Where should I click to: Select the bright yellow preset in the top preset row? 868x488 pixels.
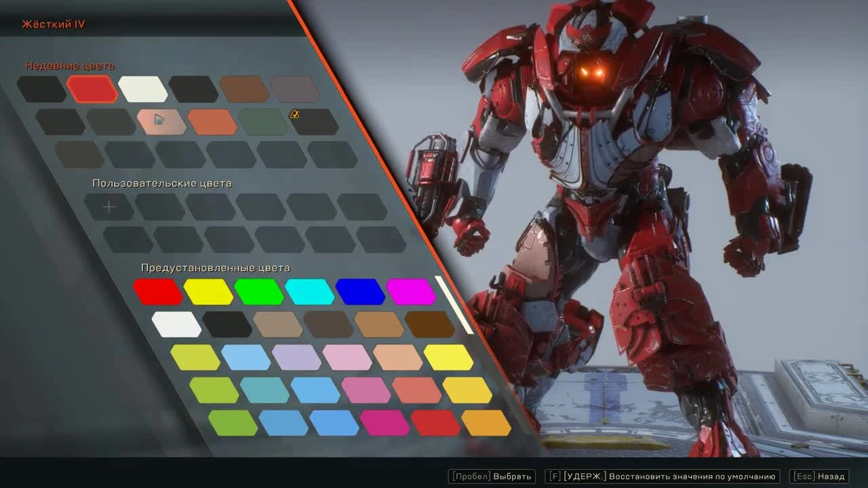[x=209, y=291]
